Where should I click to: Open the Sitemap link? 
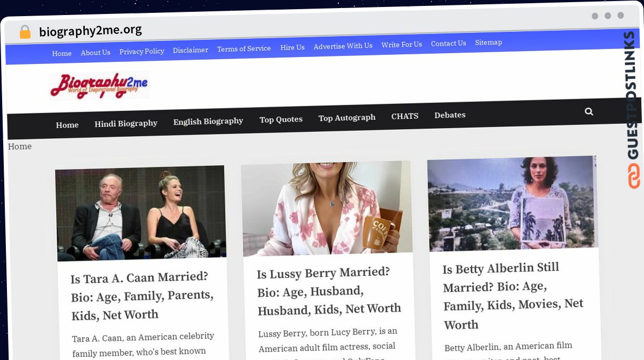point(488,42)
